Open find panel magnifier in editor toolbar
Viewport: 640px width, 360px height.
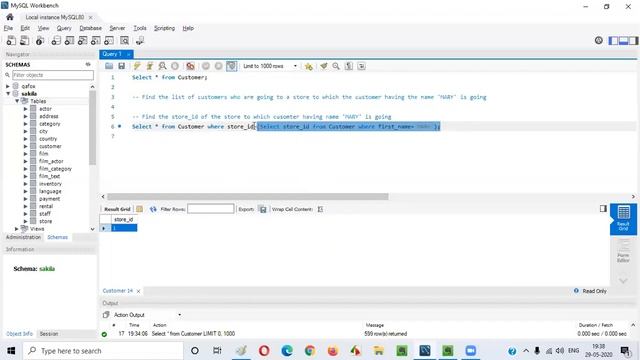pyautogui.click(x=336, y=66)
